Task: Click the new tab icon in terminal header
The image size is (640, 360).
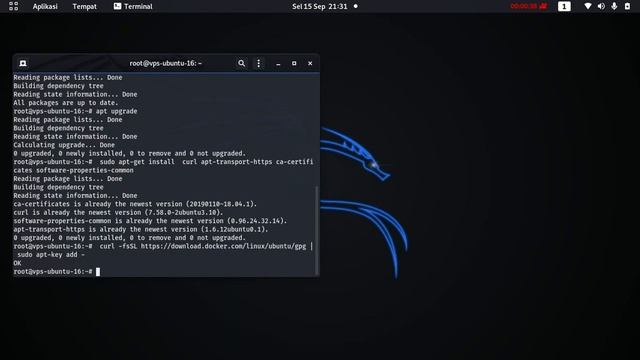Action: [x=23, y=63]
